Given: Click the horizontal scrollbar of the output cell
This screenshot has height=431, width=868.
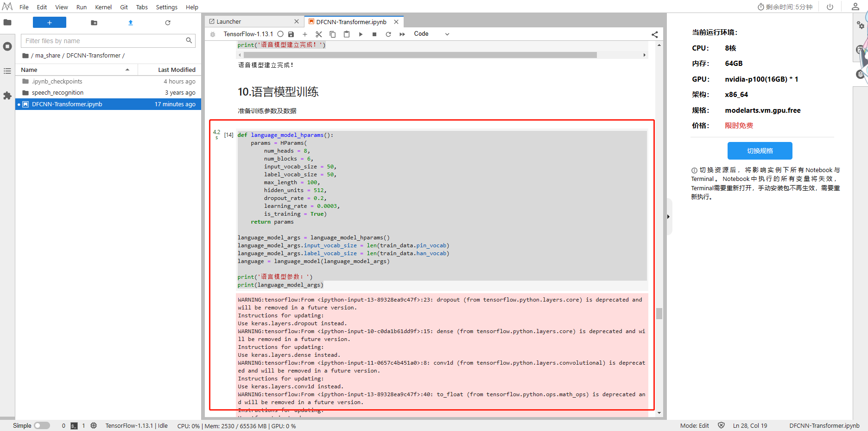Looking at the screenshot, I should coord(420,55).
